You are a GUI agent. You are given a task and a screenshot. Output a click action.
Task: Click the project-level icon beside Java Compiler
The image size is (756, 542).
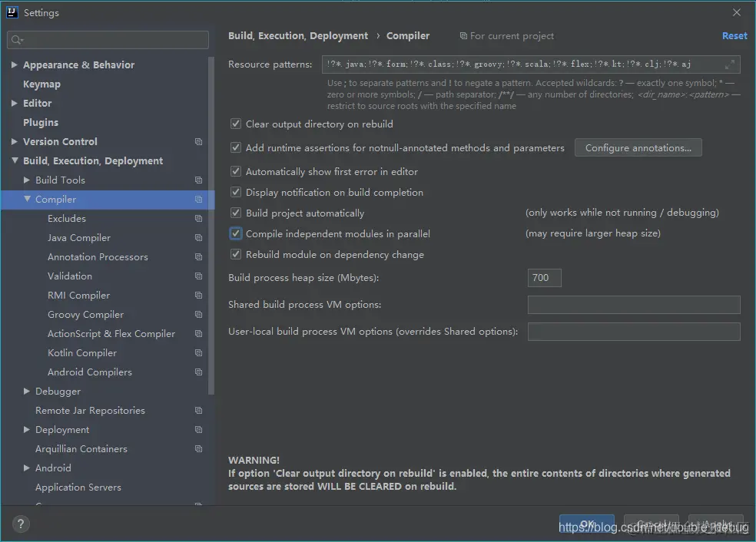click(198, 238)
